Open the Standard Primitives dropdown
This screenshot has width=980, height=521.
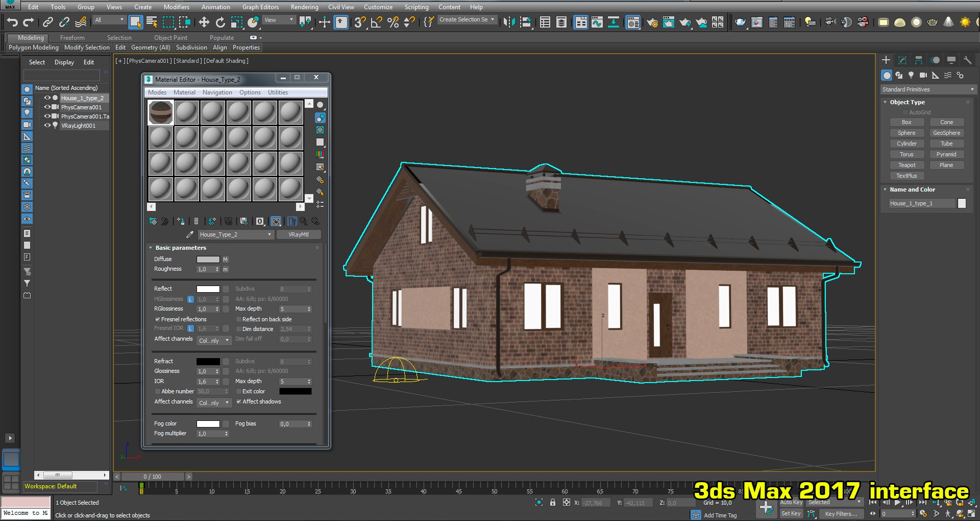[x=928, y=89]
